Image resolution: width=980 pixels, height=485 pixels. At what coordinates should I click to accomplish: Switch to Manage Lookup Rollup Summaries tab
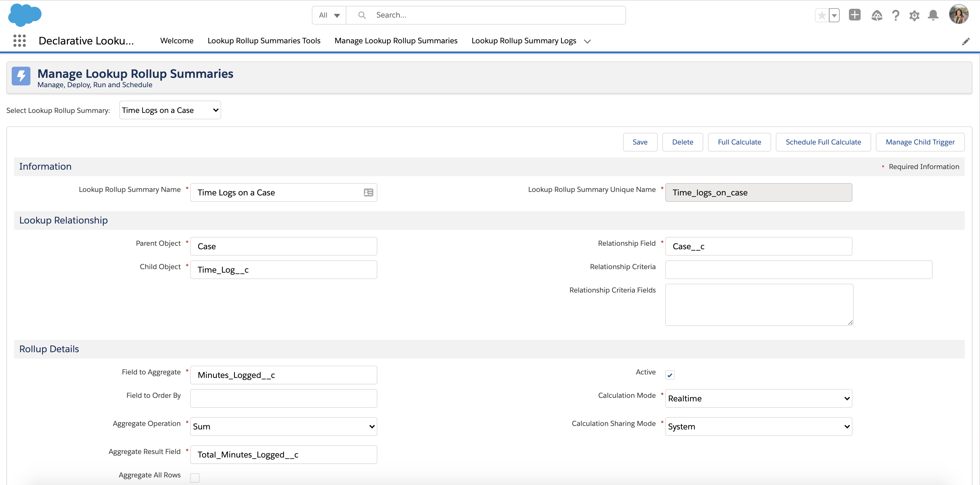(396, 41)
